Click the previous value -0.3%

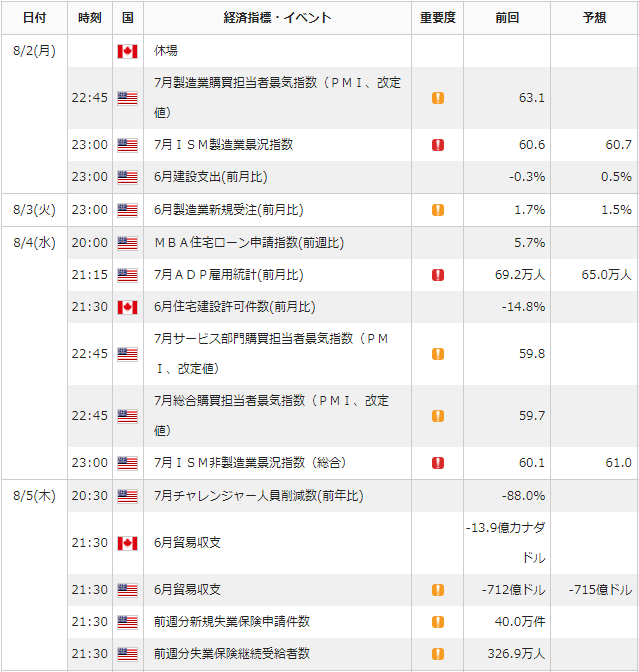[527, 177]
